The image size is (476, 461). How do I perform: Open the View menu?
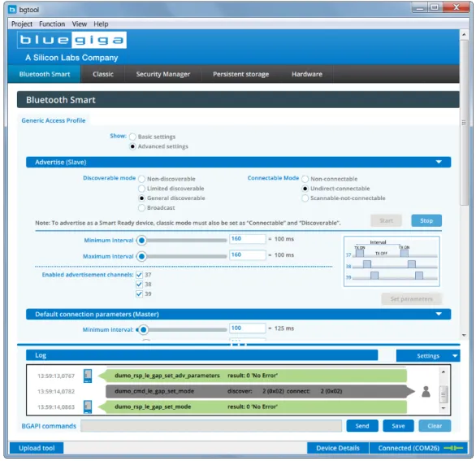(x=80, y=24)
